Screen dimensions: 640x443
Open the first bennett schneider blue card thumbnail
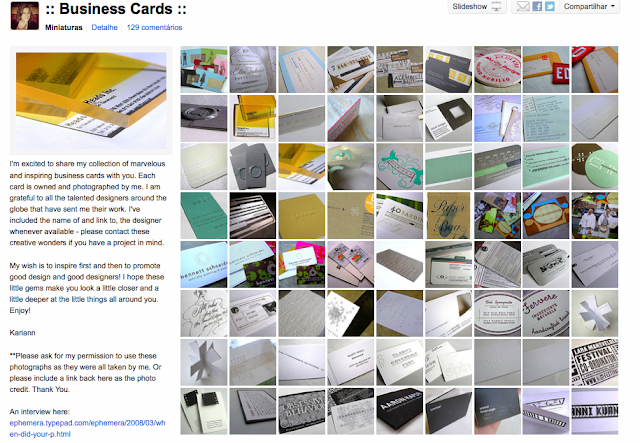[x=204, y=264]
